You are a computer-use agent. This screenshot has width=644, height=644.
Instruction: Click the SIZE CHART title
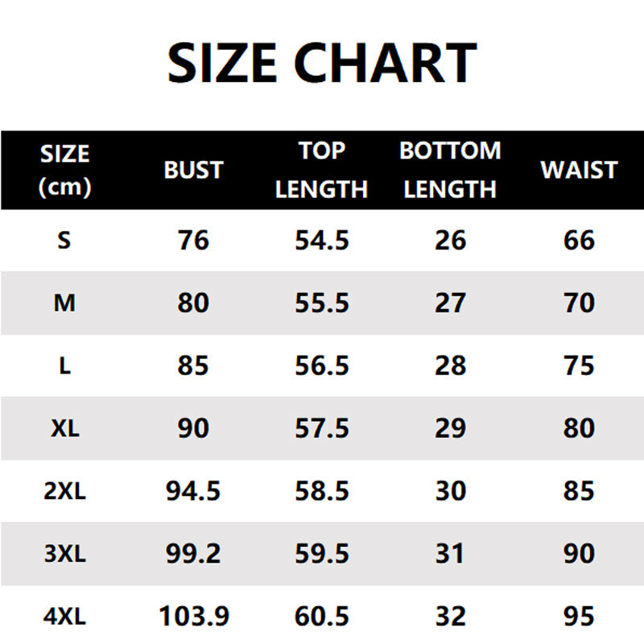pyautogui.click(x=322, y=63)
